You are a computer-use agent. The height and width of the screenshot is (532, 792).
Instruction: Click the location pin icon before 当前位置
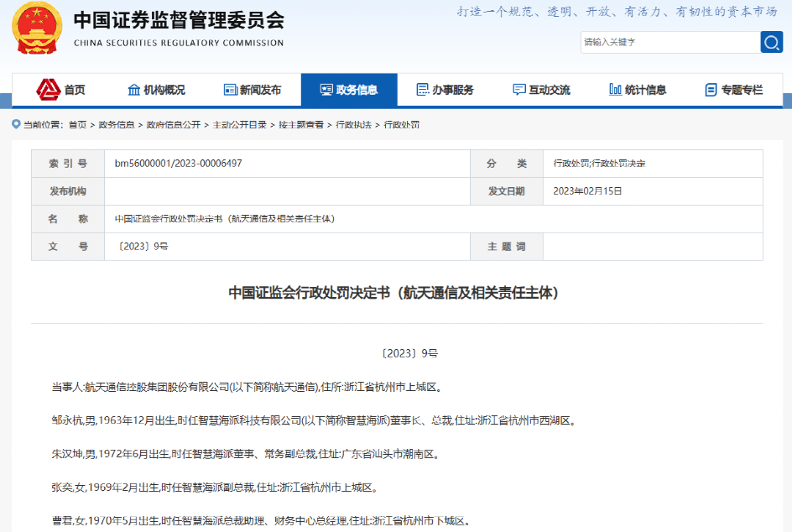[16, 124]
